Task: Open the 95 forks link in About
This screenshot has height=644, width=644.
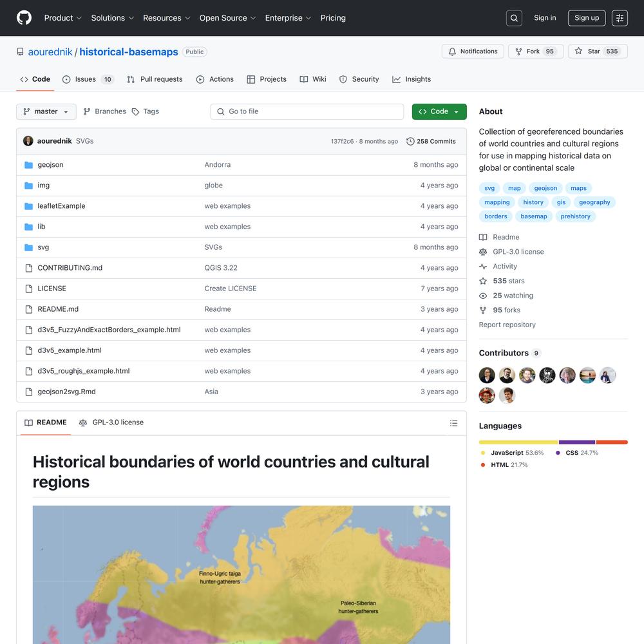Action: click(506, 310)
